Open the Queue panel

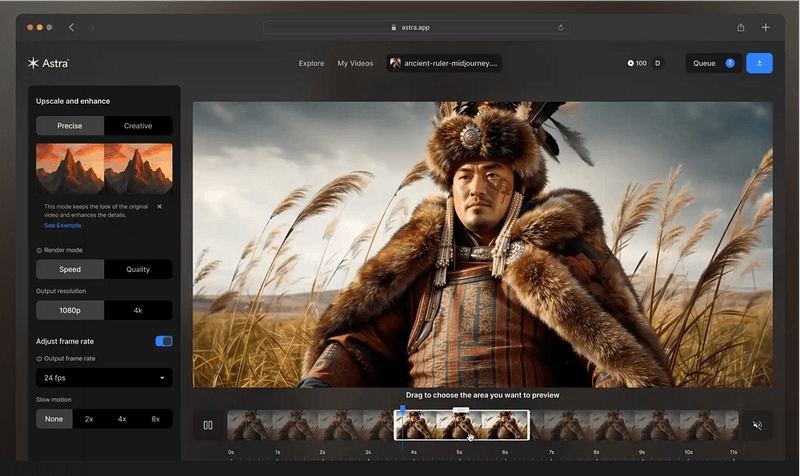tap(713, 63)
